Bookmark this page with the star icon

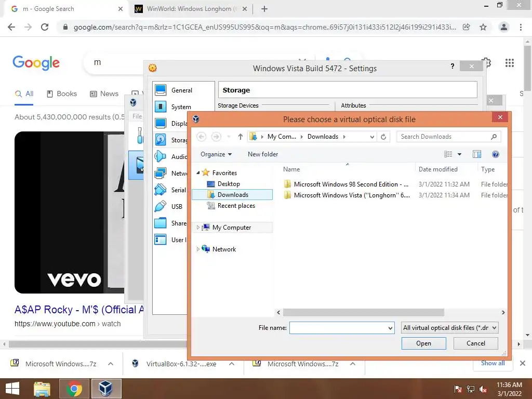(483, 27)
